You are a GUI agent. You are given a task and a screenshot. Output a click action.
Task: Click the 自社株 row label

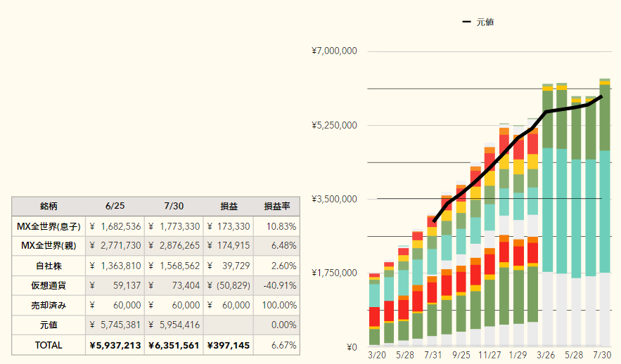coord(49,266)
